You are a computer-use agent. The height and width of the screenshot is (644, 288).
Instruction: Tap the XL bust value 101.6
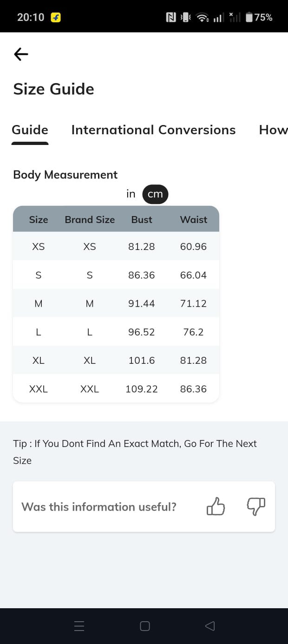tap(142, 360)
